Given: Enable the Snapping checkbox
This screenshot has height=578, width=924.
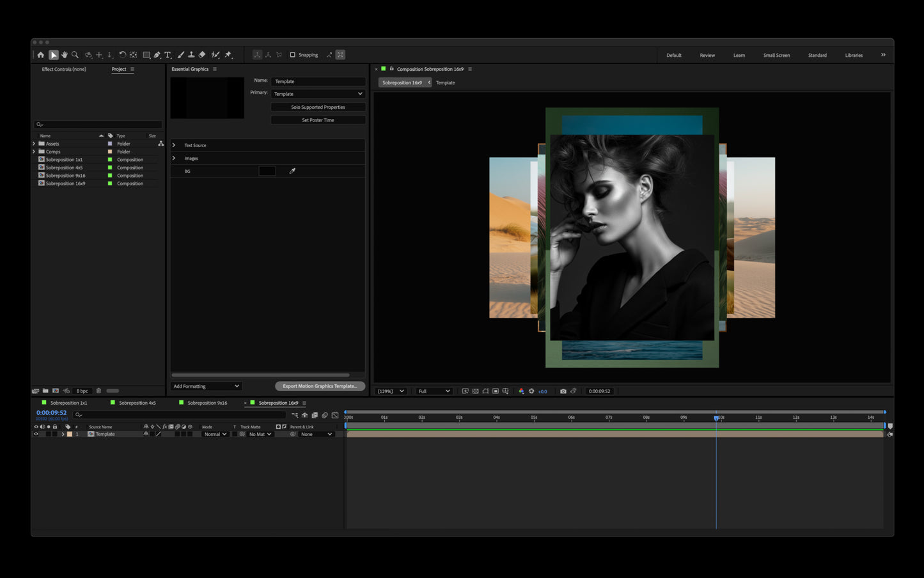Looking at the screenshot, I should (293, 55).
